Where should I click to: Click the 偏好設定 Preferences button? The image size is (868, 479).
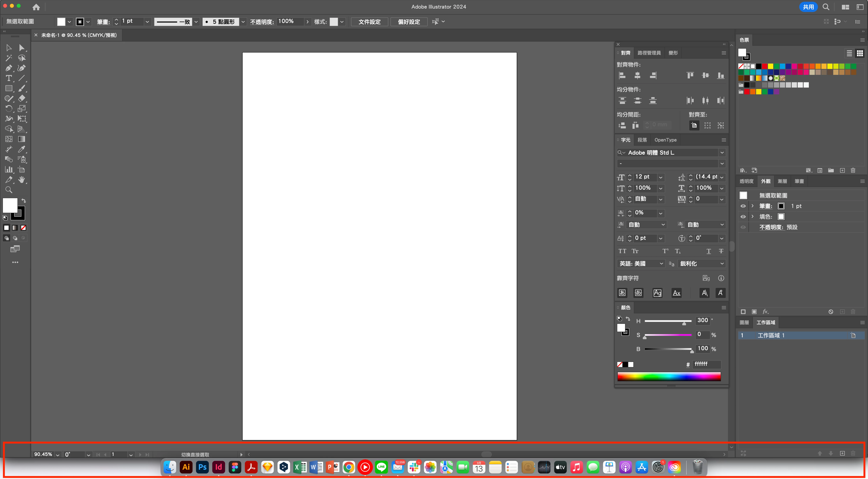coord(409,22)
